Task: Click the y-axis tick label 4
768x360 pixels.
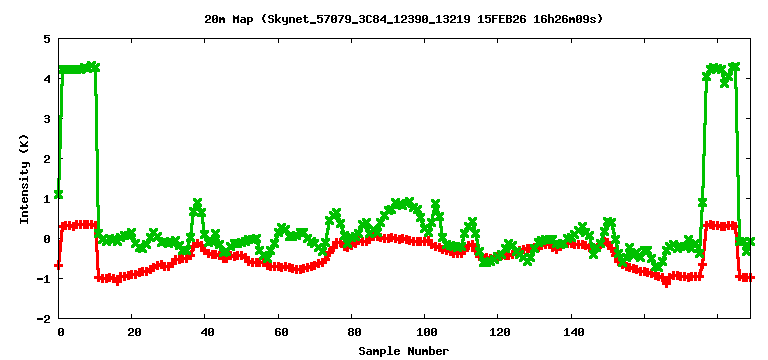Action: pyautogui.click(x=48, y=78)
